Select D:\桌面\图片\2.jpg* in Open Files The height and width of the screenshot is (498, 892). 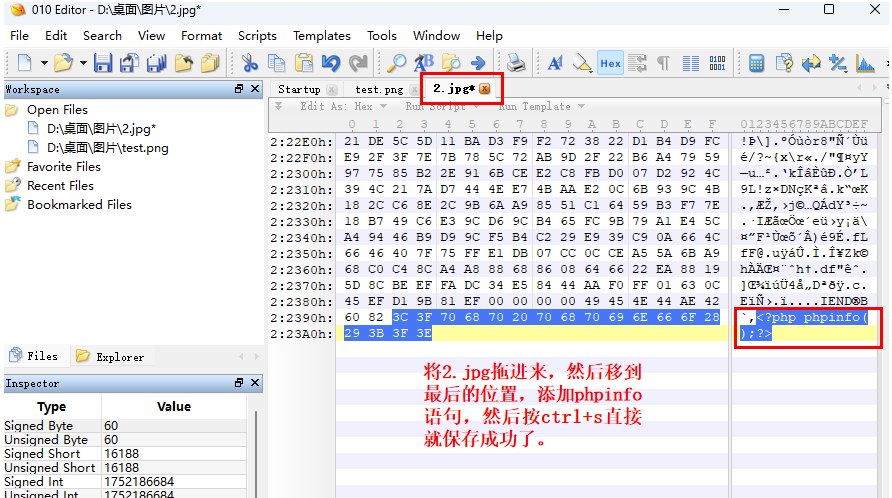click(x=101, y=129)
